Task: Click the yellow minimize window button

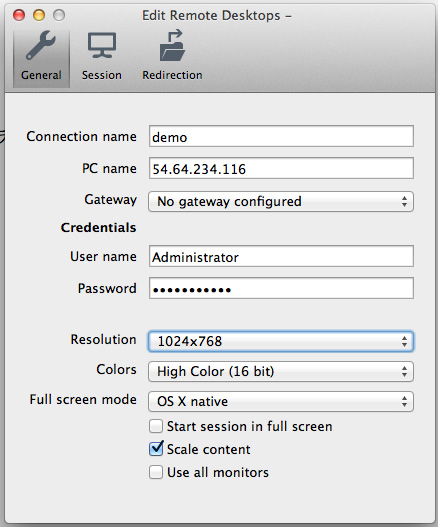Action: [x=39, y=15]
